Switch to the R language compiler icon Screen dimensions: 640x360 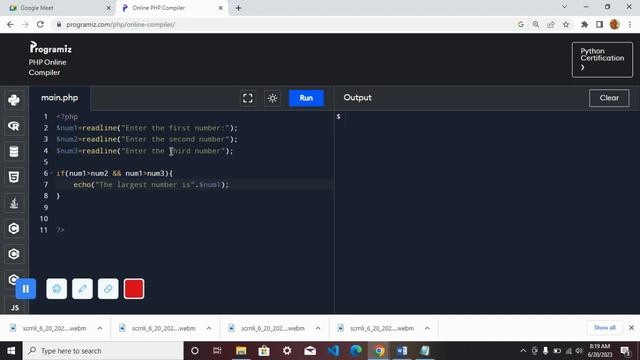14,126
